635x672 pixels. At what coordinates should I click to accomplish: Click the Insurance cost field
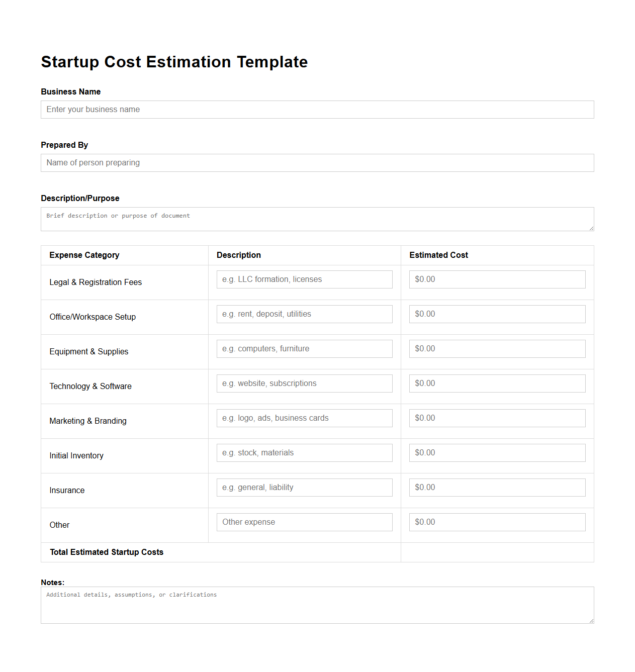coord(497,487)
